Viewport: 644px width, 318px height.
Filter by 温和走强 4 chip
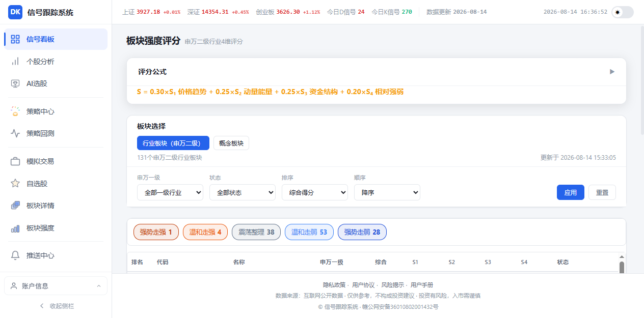tap(205, 232)
